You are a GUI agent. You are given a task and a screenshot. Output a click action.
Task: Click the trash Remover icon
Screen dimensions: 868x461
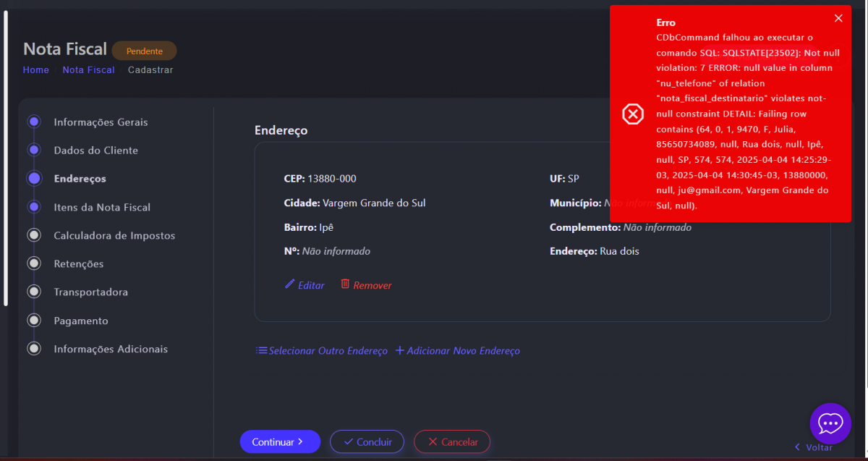coord(345,284)
